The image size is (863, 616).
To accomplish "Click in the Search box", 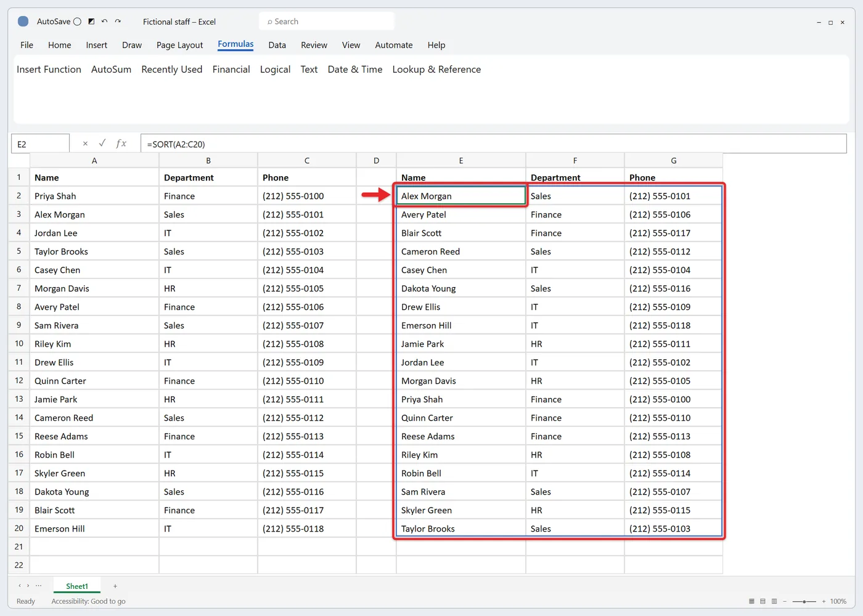I will pos(327,22).
